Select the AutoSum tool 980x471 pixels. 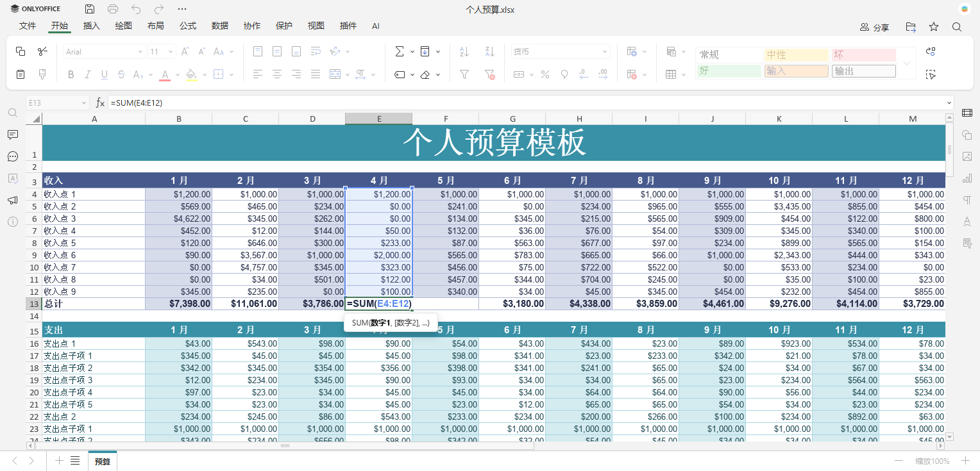(x=398, y=51)
